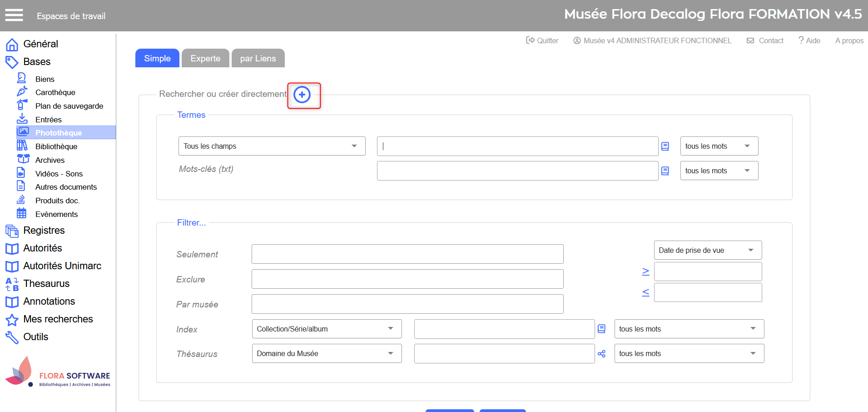Open the thesaurus link icon beside Domaine field

click(601, 354)
